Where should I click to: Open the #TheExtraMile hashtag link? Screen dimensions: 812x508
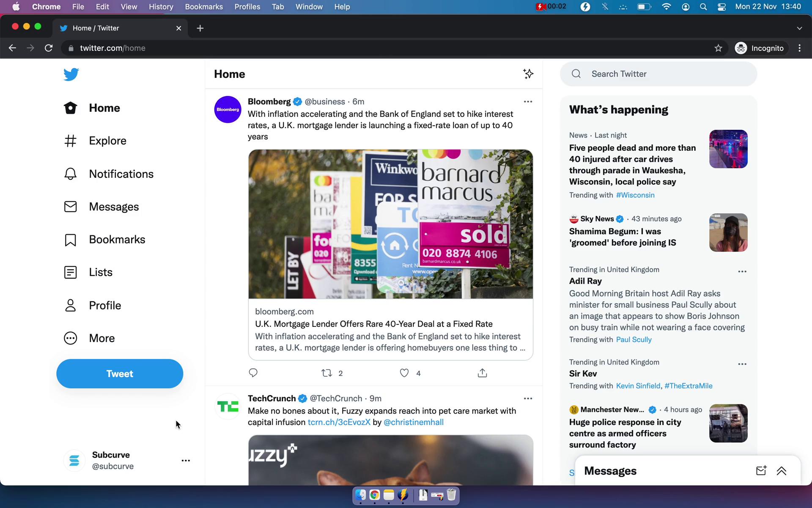tap(688, 386)
